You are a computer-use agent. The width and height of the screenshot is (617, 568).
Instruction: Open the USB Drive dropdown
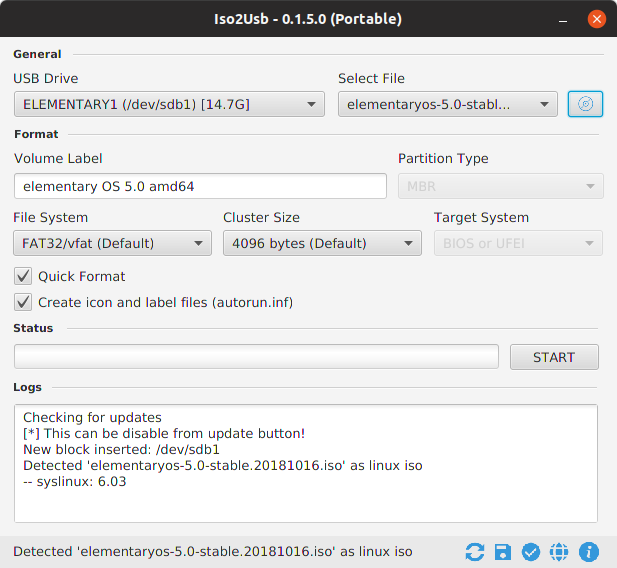(x=169, y=104)
